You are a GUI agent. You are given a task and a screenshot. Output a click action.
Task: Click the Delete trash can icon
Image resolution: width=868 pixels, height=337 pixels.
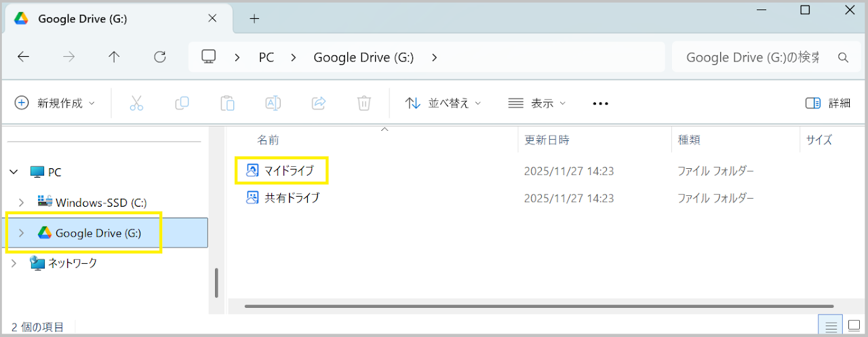pyautogui.click(x=364, y=103)
